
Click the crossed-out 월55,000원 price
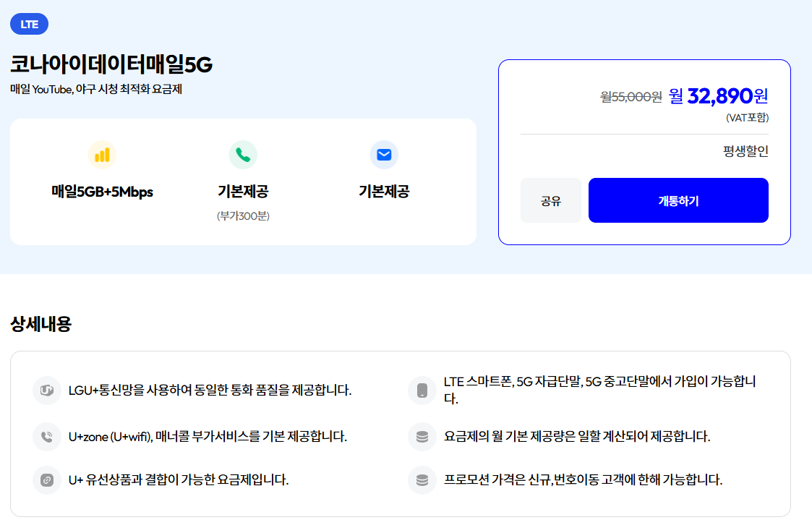(631, 97)
